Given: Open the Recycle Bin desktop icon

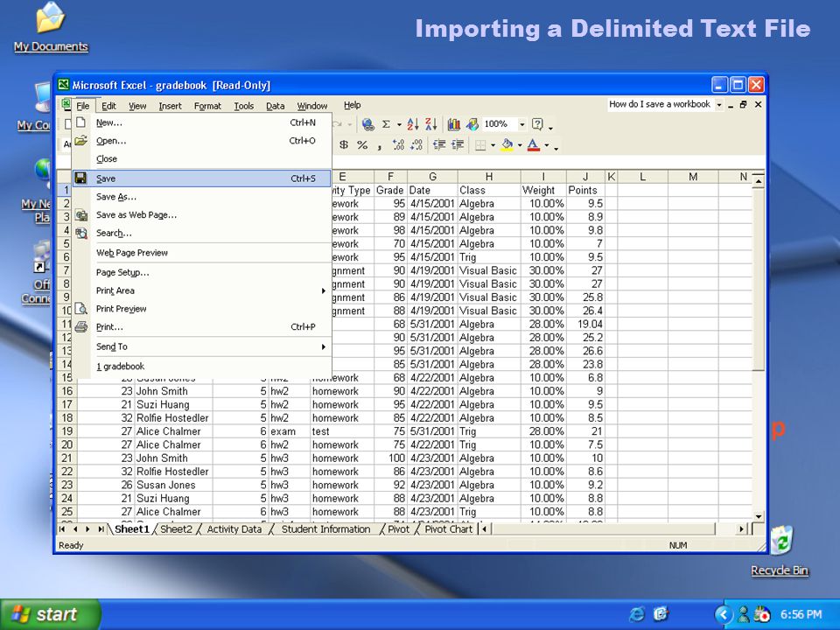Looking at the screenshot, I should (x=781, y=541).
